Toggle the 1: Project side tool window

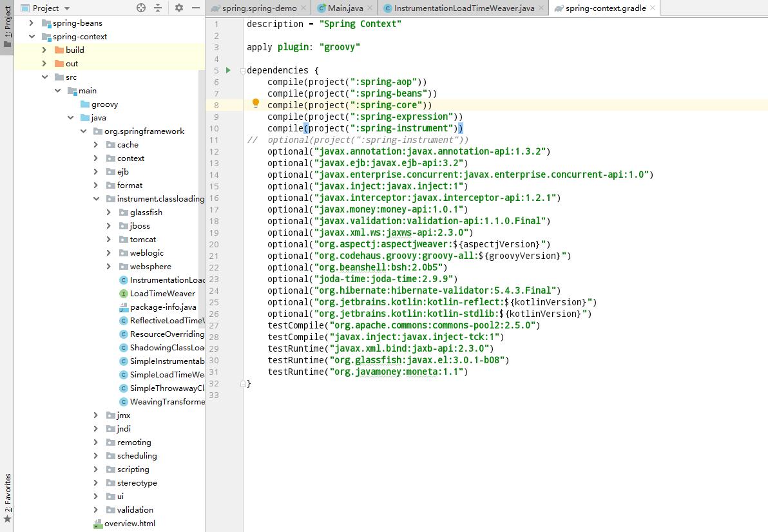pyautogui.click(x=7, y=26)
